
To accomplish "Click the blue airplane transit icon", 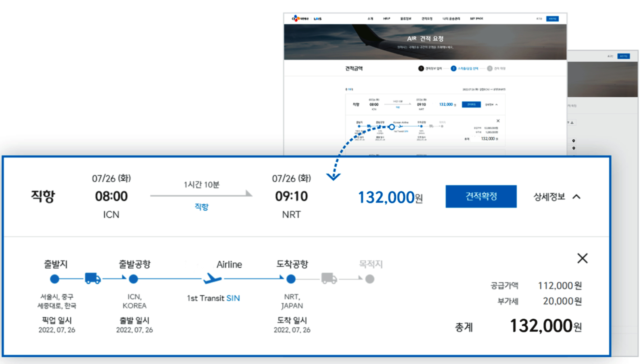I will (213, 279).
